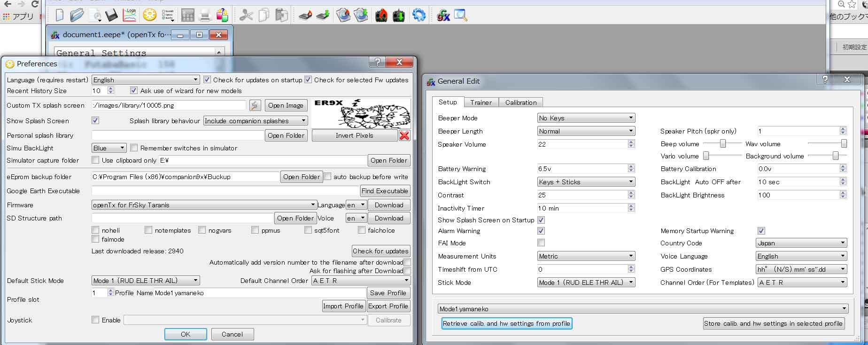Image resolution: width=868 pixels, height=345 pixels.
Task: Click Save Profile button
Action: (388, 293)
